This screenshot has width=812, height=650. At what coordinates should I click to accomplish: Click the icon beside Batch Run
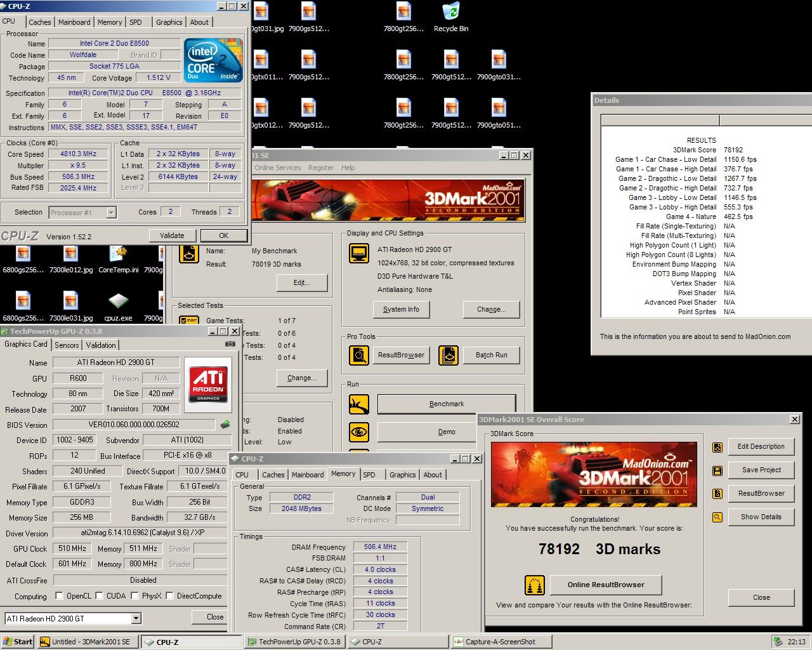[x=449, y=355]
